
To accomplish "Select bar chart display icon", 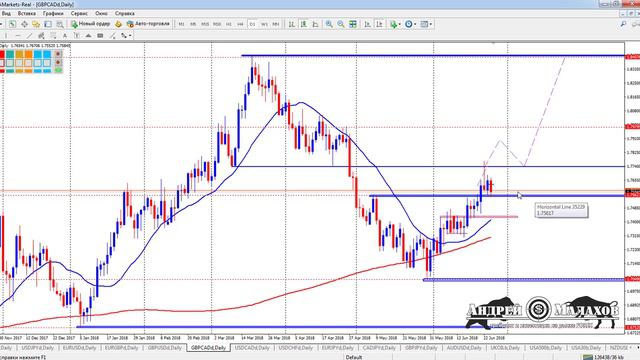I will [292, 24].
